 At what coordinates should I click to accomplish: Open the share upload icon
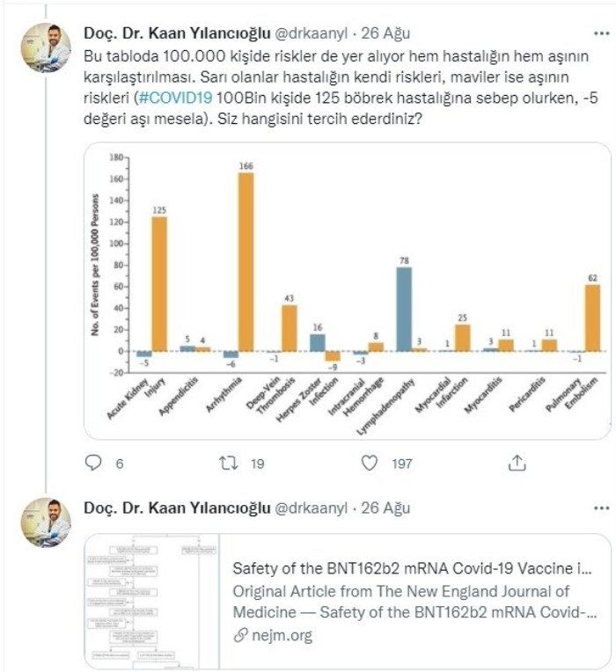(x=518, y=464)
